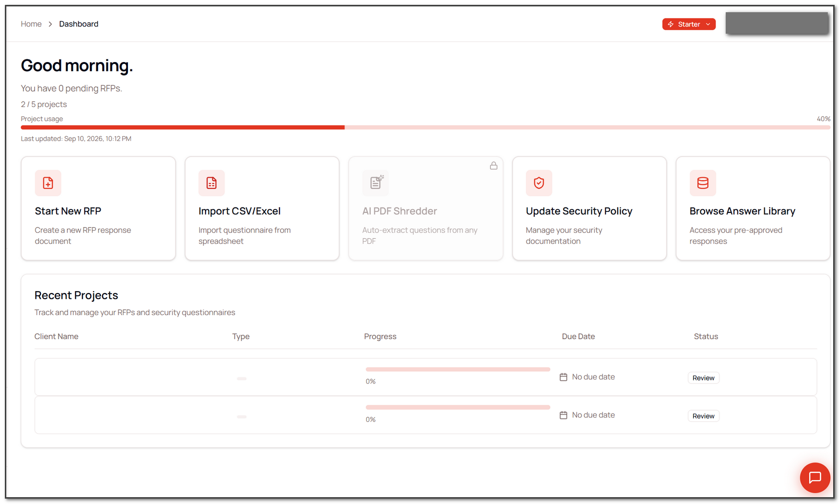Expand the Starter plan dropdown

689,24
